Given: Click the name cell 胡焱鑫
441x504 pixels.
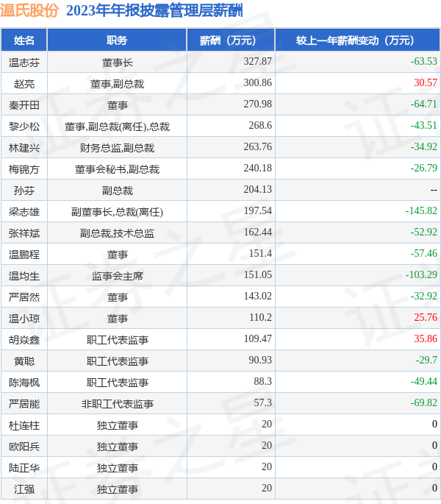Looking at the screenshot, I should pyautogui.click(x=24, y=339).
